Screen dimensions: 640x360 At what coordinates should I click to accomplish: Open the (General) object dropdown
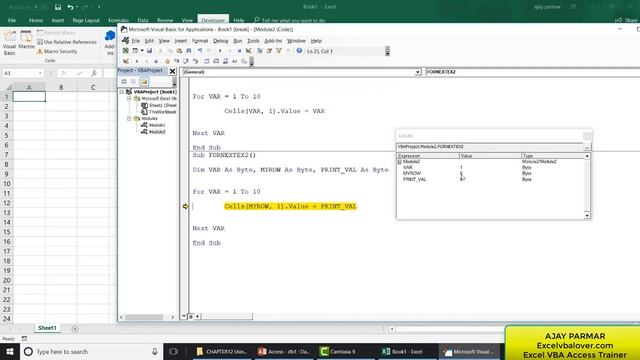(x=418, y=72)
